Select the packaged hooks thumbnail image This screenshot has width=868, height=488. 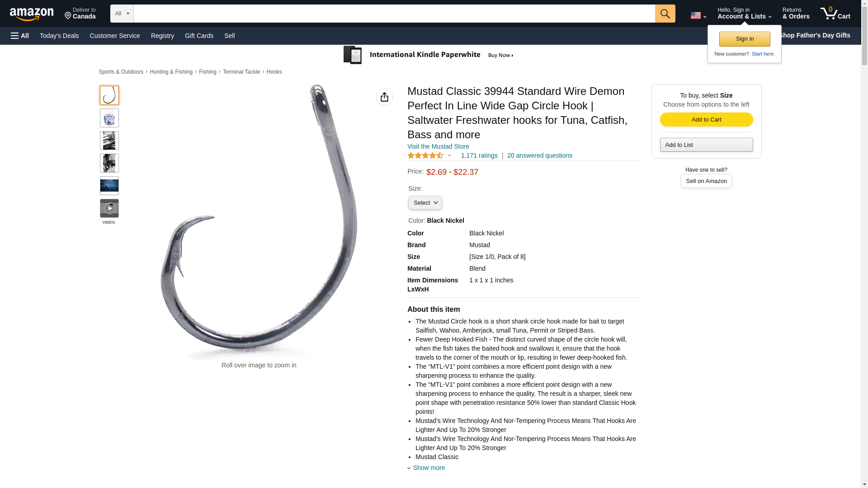109,118
